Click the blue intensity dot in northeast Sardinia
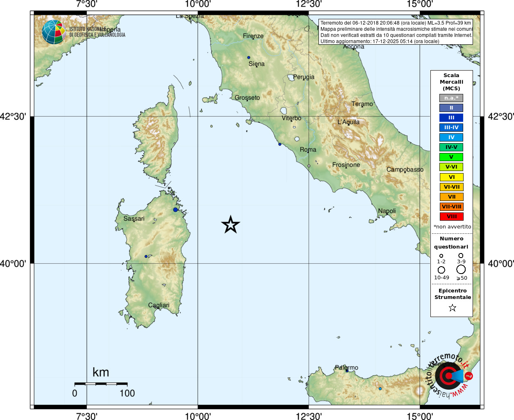This screenshot has width=514, height=420. point(175,210)
